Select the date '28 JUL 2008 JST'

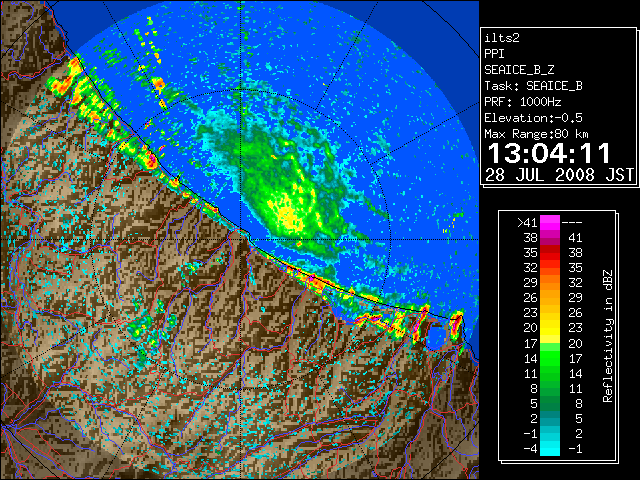pos(559,175)
